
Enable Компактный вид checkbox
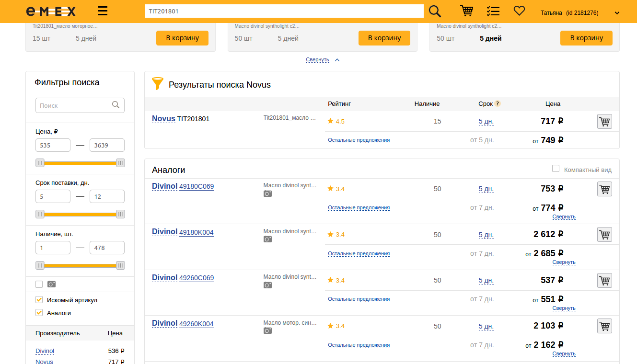(x=556, y=169)
